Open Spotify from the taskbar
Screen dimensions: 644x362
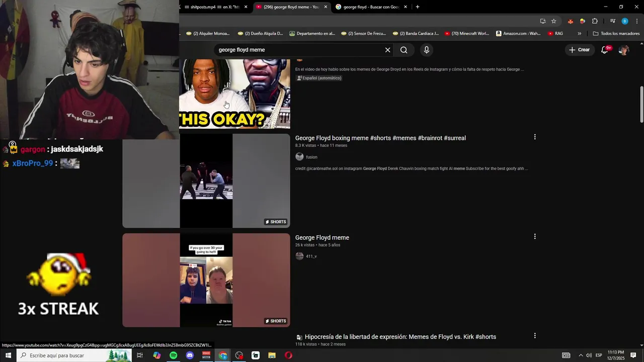[x=173, y=355]
